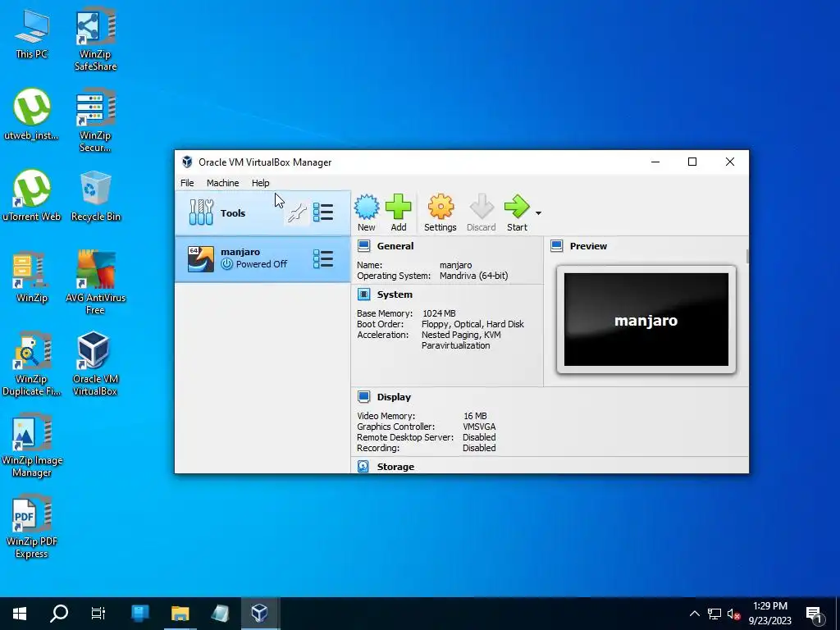Click the System section header
The width and height of the screenshot is (840, 630).
point(395,294)
